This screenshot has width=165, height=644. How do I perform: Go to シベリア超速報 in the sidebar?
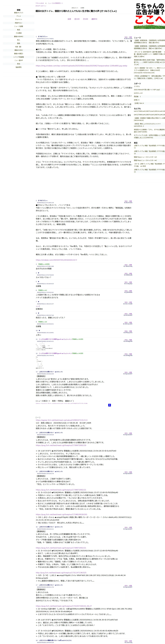(x=19, y=57)
